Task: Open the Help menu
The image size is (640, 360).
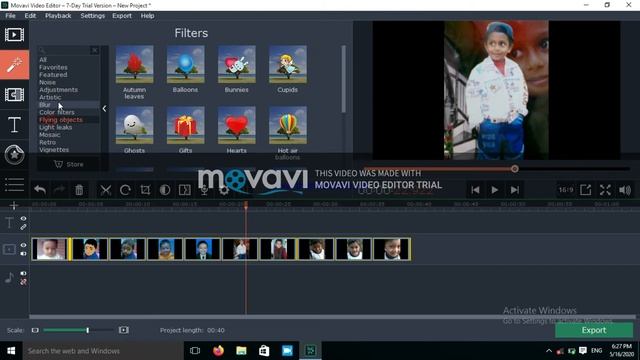Action: (x=147, y=16)
